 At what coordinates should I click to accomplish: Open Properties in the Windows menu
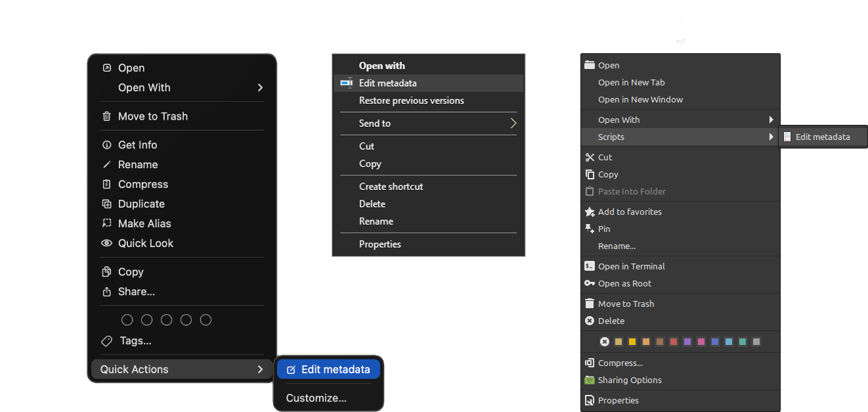(380, 244)
